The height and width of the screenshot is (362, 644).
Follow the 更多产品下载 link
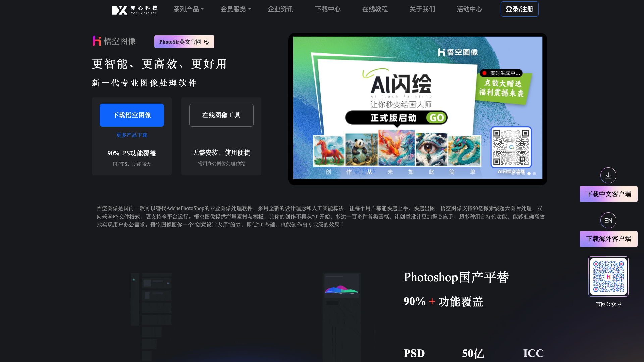pos(132,135)
